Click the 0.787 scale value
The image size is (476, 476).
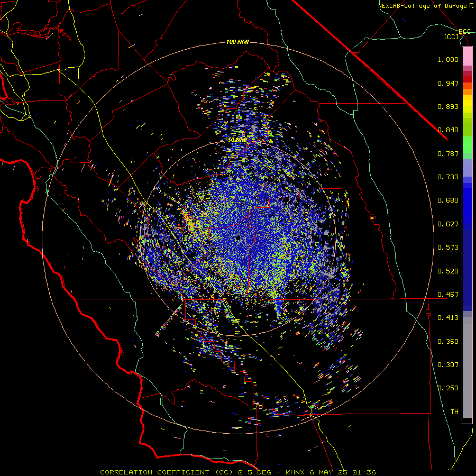click(448, 153)
